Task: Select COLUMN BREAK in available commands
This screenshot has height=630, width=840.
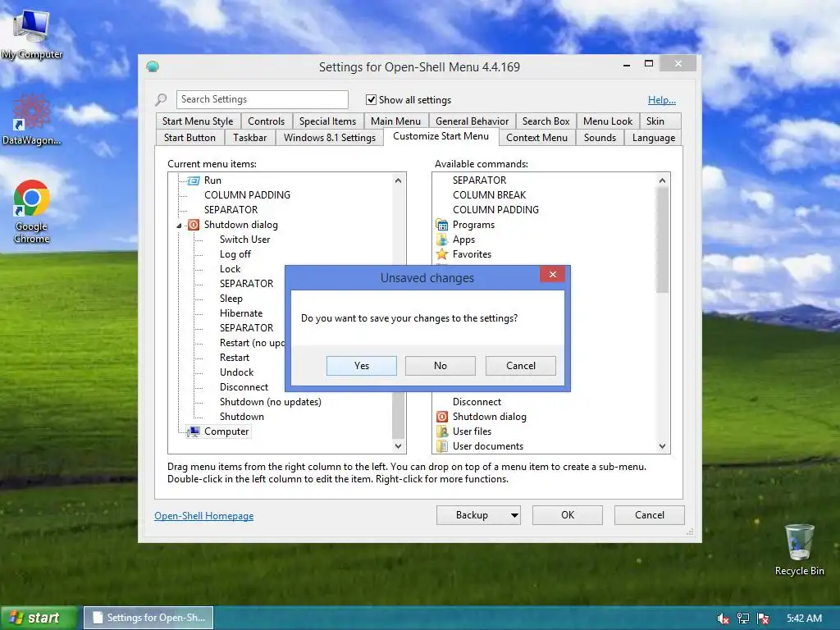Action: [489, 195]
